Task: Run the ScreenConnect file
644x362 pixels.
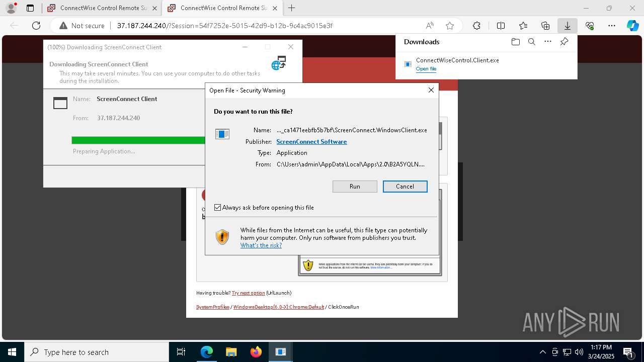Action: (355, 187)
